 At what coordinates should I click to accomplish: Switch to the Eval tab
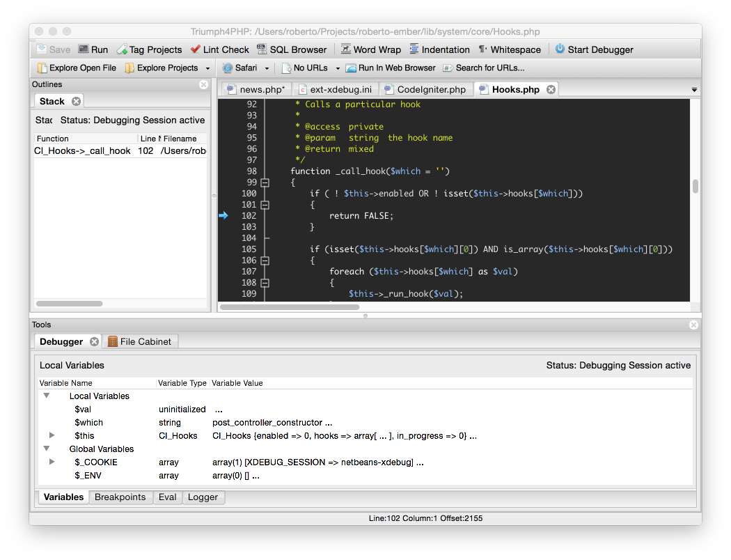167,497
